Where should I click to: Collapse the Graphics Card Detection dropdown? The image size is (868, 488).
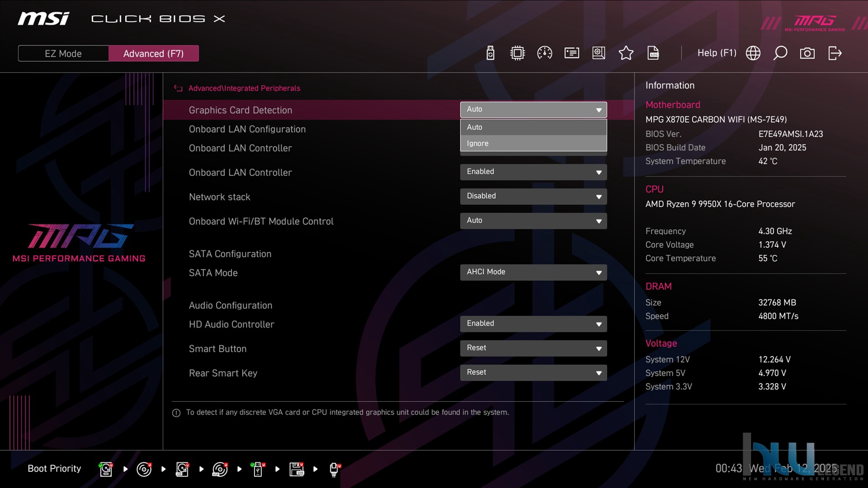pos(533,110)
